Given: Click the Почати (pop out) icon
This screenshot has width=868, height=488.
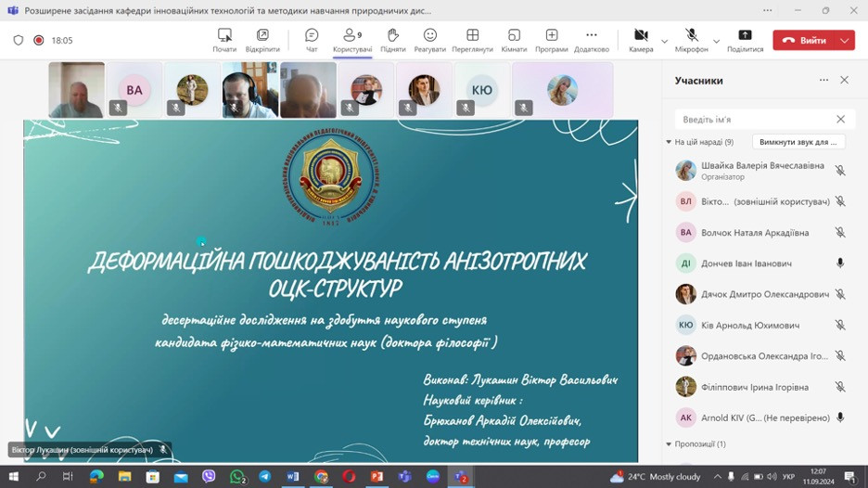Looking at the screenshot, I should (x=224, y=39).
